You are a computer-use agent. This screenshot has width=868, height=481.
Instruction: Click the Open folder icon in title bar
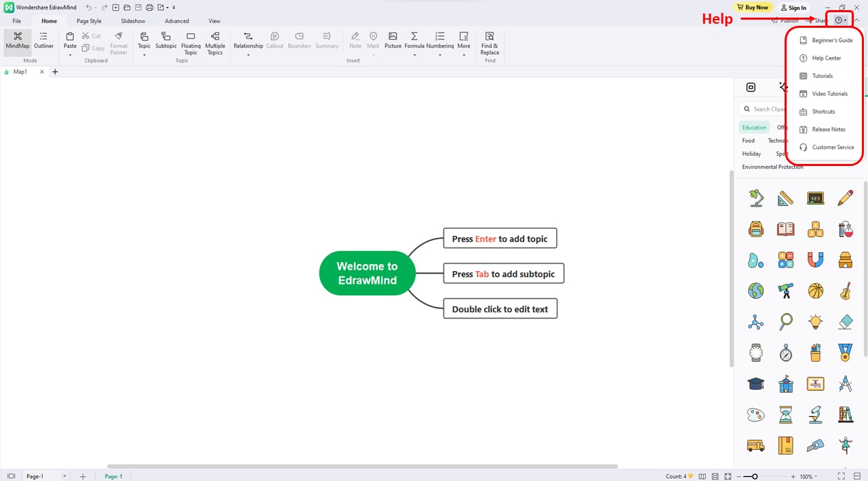pyautogui.click(x=126, y=7)
